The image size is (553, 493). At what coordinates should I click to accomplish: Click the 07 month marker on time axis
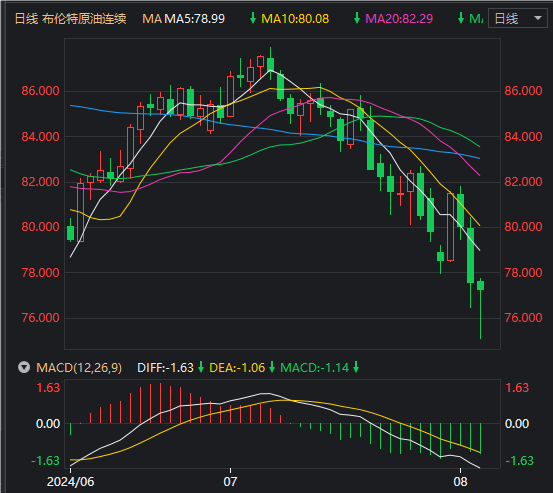[230, 482]
